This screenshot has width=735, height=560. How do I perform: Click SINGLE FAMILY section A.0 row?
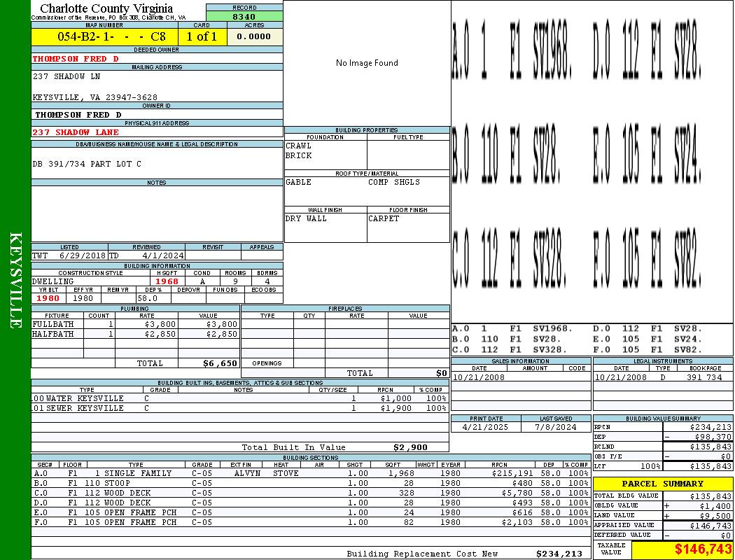point(311,473)
